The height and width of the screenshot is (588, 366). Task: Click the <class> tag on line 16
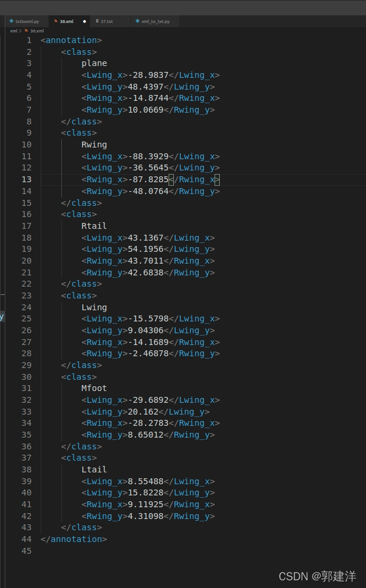coord(78,214)
